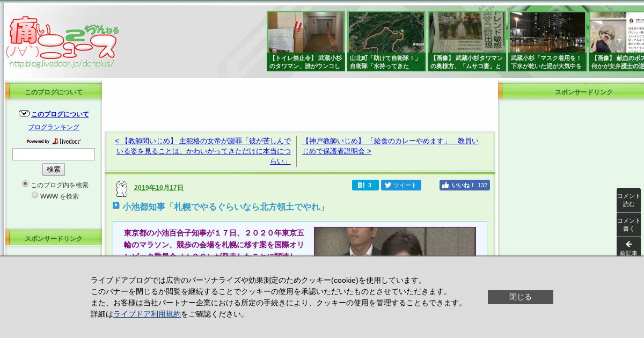The height and width of the screenshot is (338, 644).
Task: Open the このブログについて link
Action: [60, 114]
